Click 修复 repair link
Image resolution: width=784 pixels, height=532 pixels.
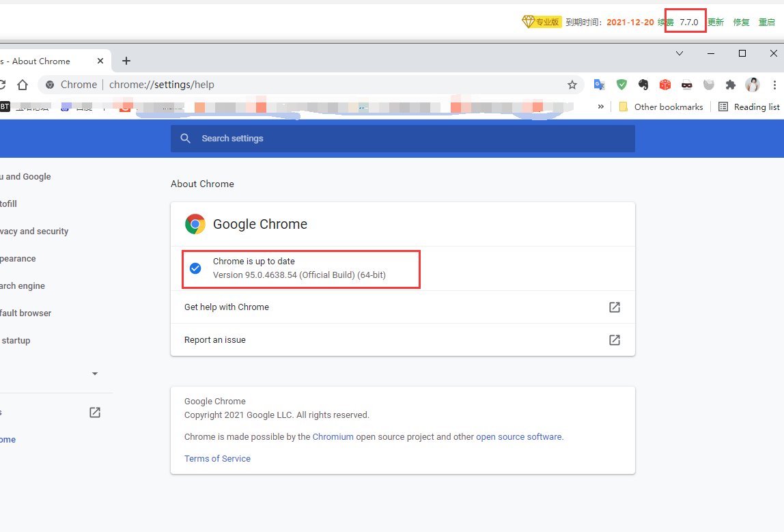click(742, 23)
